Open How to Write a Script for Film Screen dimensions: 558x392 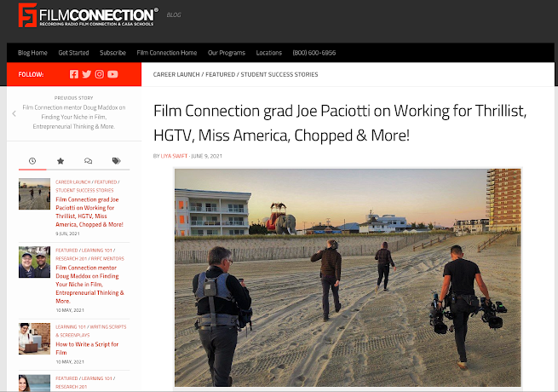coord(87,349)
